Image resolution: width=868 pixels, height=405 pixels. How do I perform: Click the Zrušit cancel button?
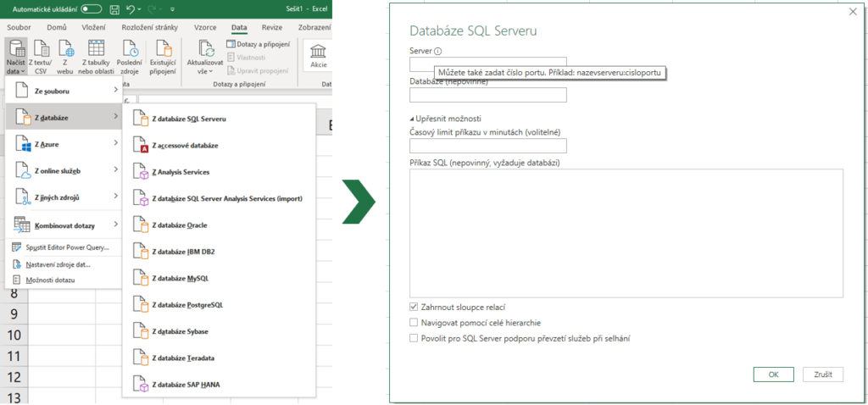822,374
